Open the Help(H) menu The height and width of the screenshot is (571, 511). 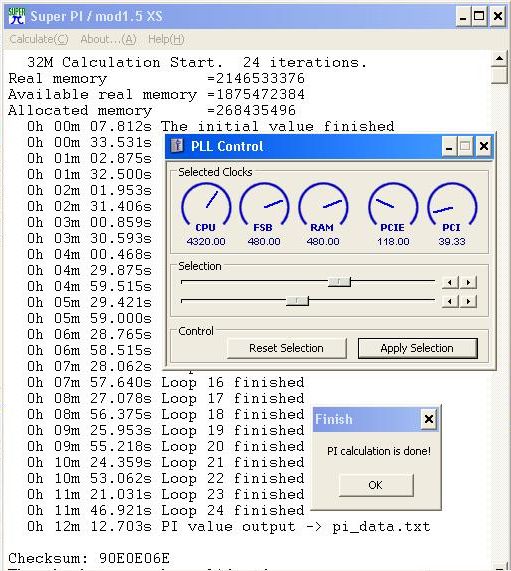click(x=166, y=39)
